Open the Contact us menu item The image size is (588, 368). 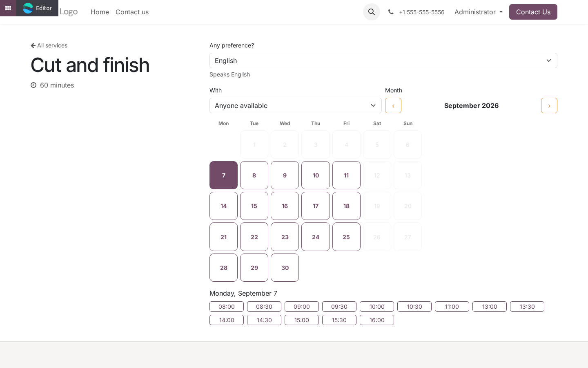coord(132,12)
